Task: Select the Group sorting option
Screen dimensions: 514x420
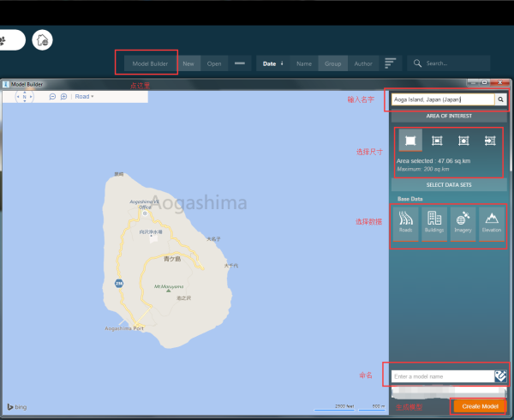Action: pos(332,63)
